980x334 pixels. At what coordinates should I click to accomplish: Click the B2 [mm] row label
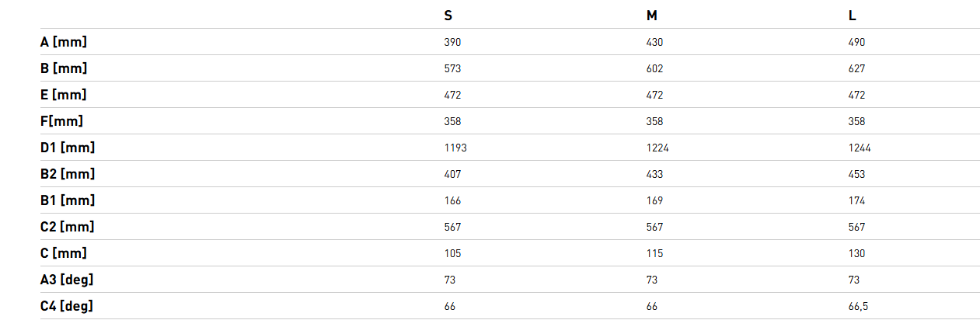[x=68, y=174]
